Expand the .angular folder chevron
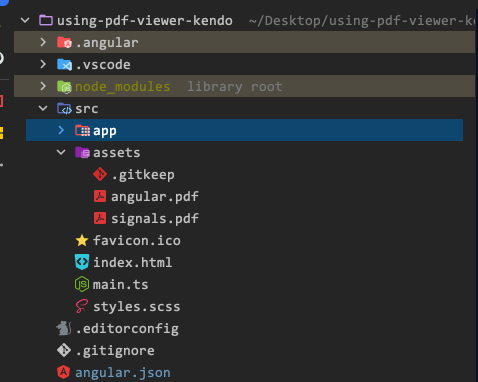Image resolution: width=478 pixels, height=382 pixels. (43, 42)
